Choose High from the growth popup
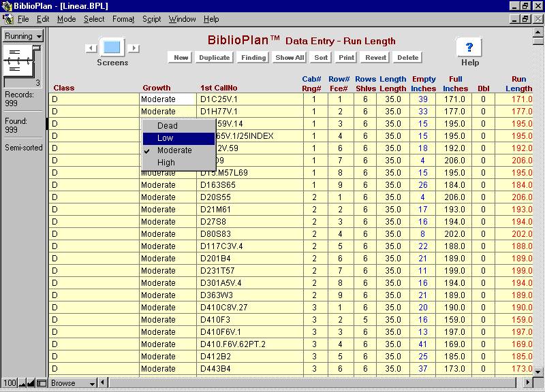The height and width of the screenshot is (392, 545). pos(178,163)
